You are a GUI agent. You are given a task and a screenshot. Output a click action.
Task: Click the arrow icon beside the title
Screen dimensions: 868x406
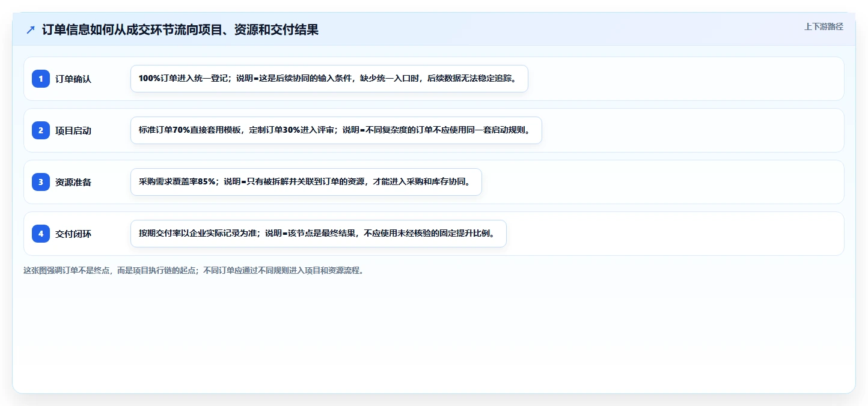pos(31,29)
